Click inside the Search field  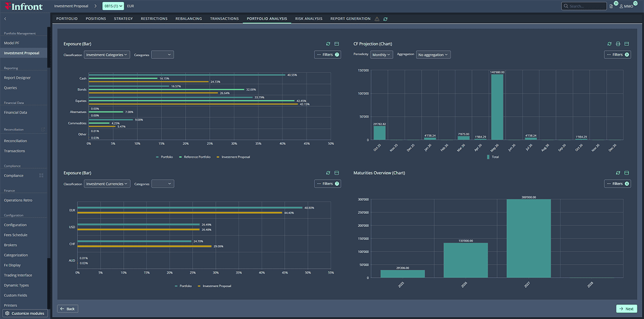[584, 6]
